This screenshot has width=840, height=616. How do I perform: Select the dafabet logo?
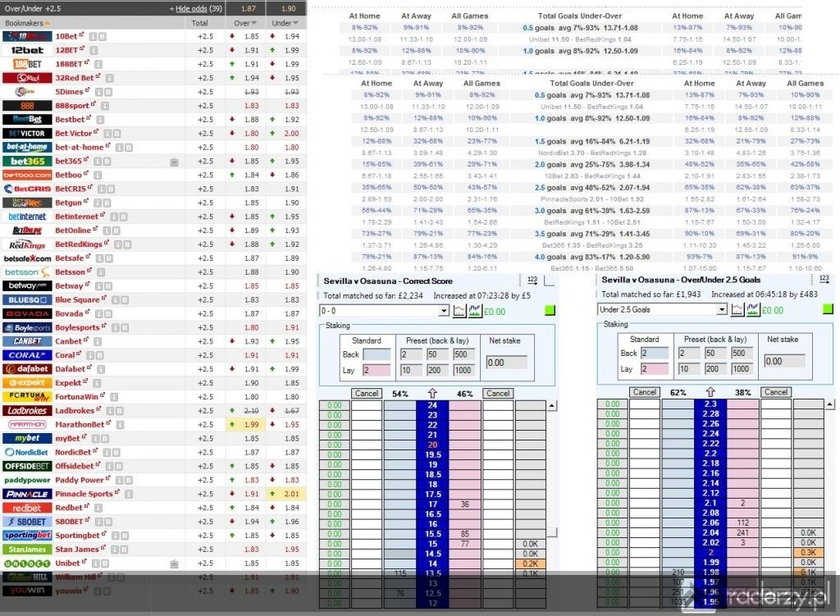click(x=27, y=369)
